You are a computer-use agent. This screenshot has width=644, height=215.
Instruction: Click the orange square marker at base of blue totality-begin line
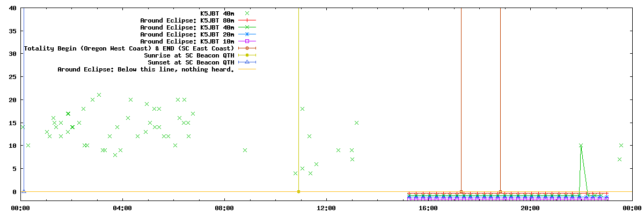click(x=461, y=191)
